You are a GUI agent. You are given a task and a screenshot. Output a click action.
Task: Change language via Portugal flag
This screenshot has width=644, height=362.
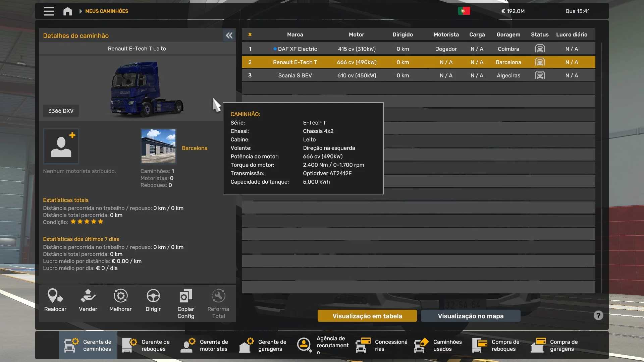pos(464,11)
